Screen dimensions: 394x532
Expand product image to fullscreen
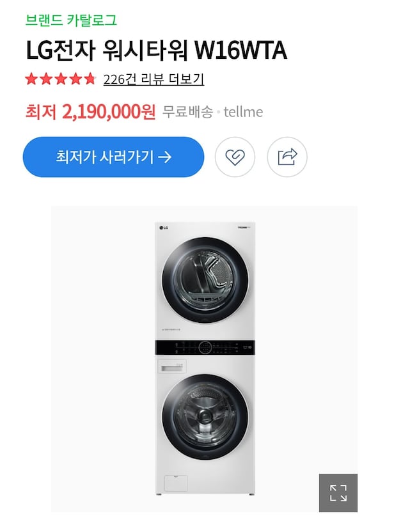pos(338,492)
